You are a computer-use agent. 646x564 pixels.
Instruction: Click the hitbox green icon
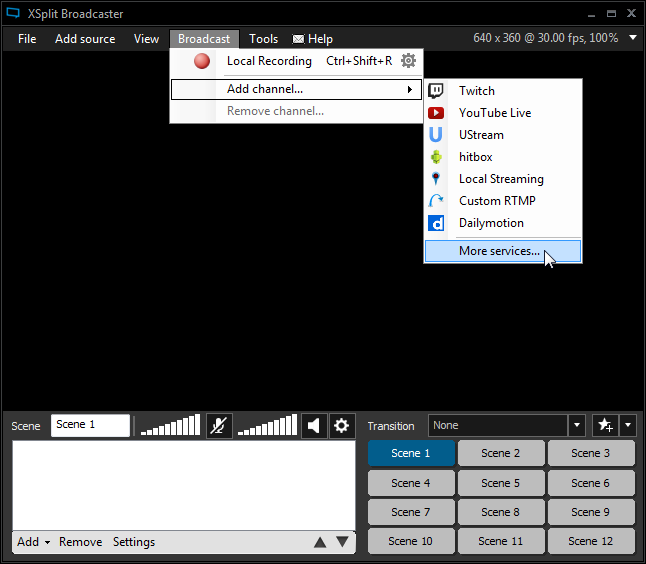point(436,157)
